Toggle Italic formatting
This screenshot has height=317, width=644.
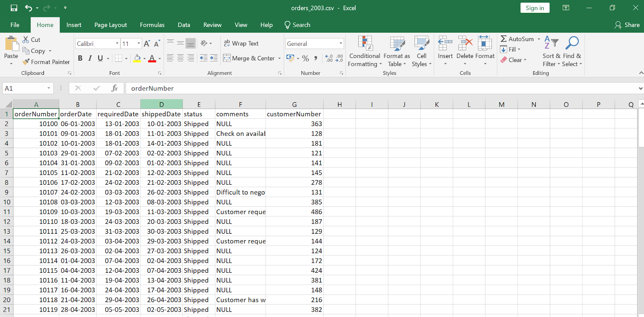click(90, 58)
